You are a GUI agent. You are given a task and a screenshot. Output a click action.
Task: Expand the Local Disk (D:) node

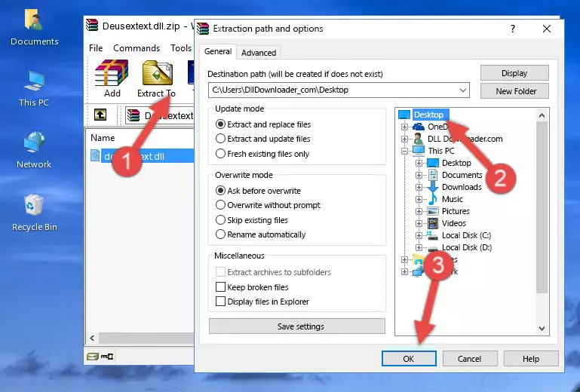pos(419,248)
